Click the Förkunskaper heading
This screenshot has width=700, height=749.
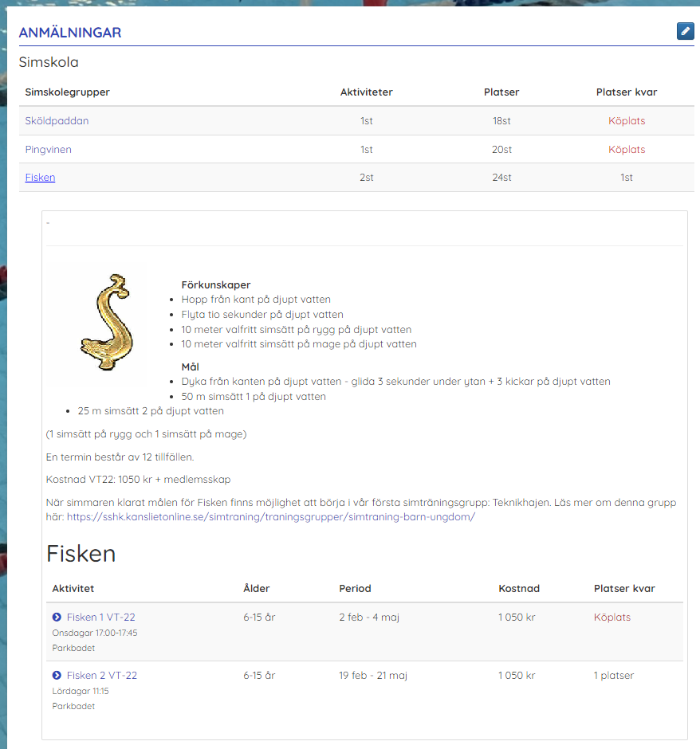point(216,285)
